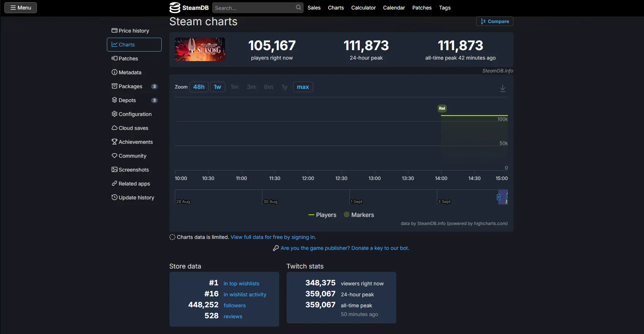
Task: Open Update history sidebar tab
Action: (134, 198)
